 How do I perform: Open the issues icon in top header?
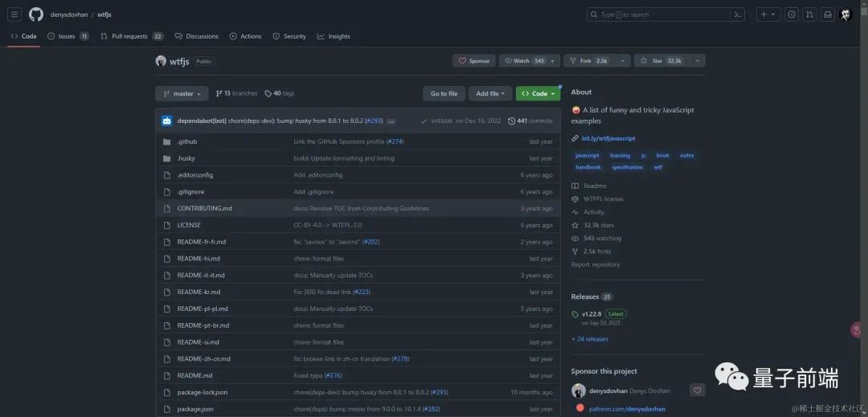[x=792, y=15]
